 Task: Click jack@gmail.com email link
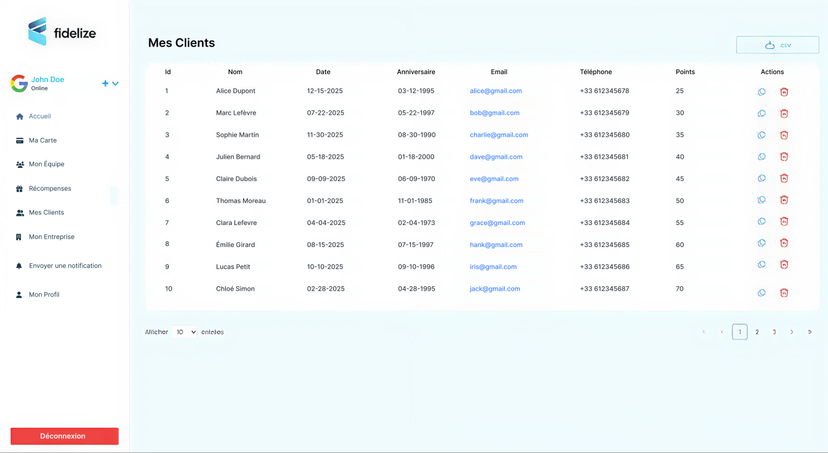pos(495,289)
